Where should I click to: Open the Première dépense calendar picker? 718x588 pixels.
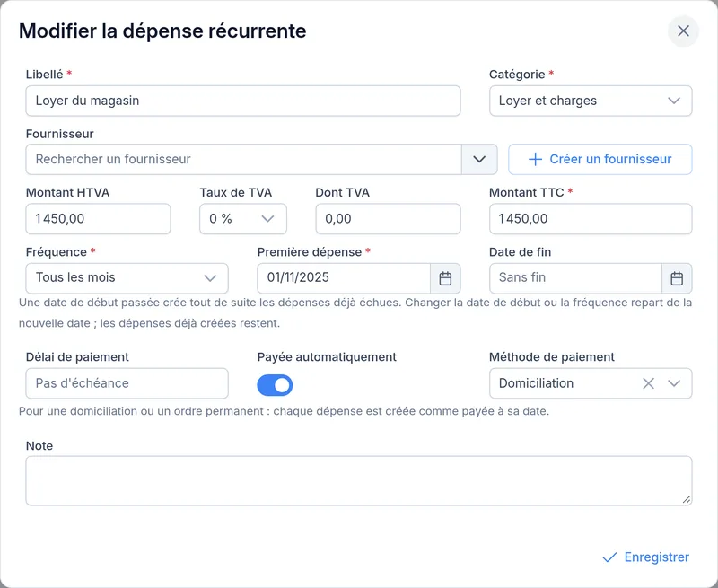tap(445, 278)
